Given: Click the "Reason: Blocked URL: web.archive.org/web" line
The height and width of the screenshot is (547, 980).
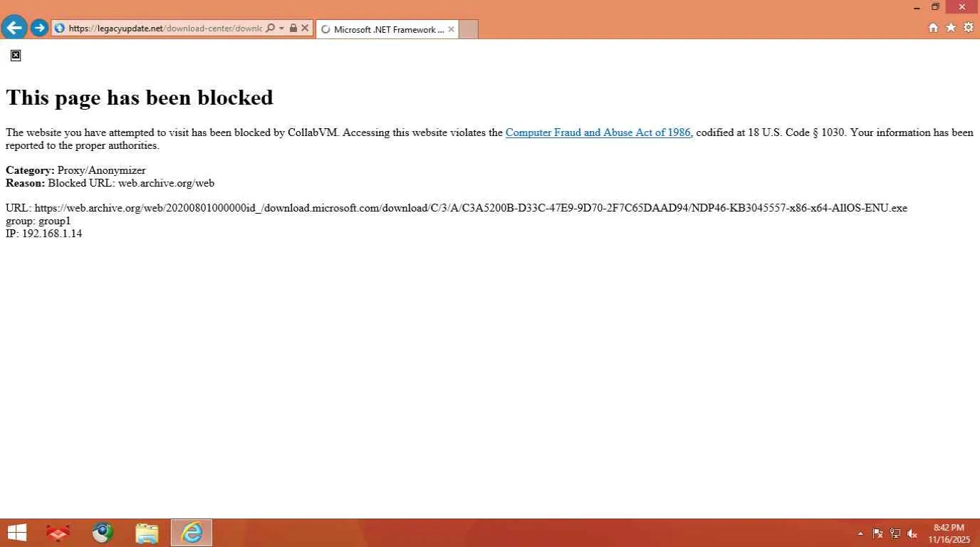Looking at the screenshot, I should (110, 183).
